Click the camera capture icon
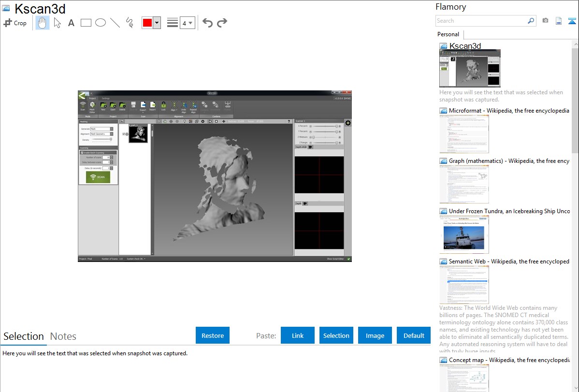This screenshot has width=579, height=392. click(545, 21)
